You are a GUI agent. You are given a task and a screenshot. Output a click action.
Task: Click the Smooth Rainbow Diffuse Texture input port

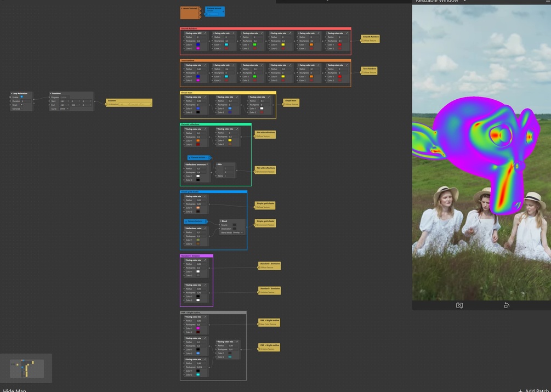pos(361,41)
